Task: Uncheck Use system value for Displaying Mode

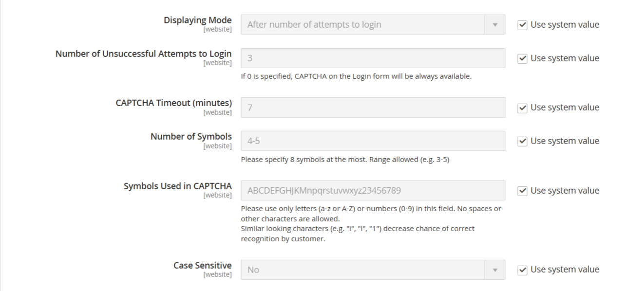Action: pyautogui.click(x=522, y=25)
